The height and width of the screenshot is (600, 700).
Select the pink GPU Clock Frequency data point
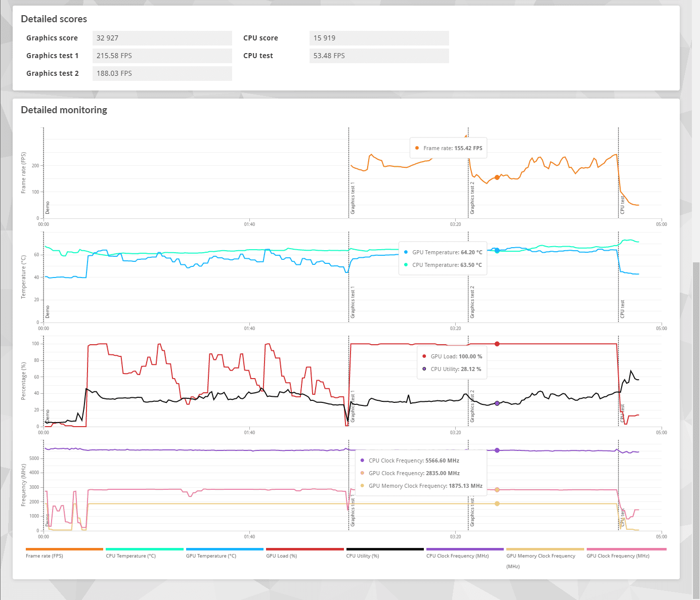[x=497, y=490]
